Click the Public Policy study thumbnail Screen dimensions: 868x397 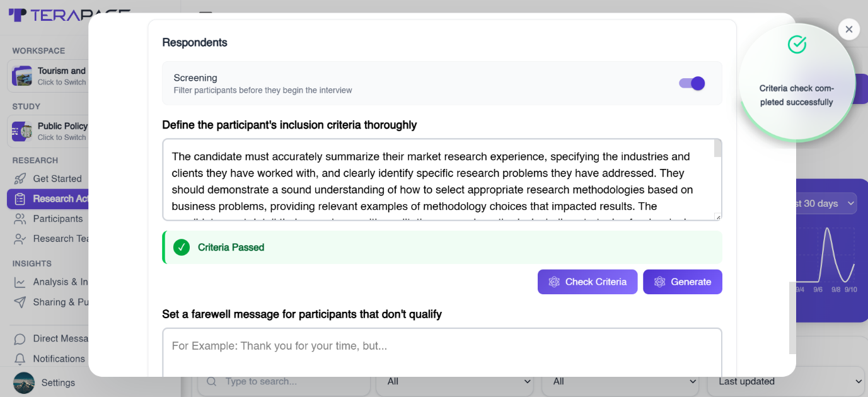pos(22,131)
